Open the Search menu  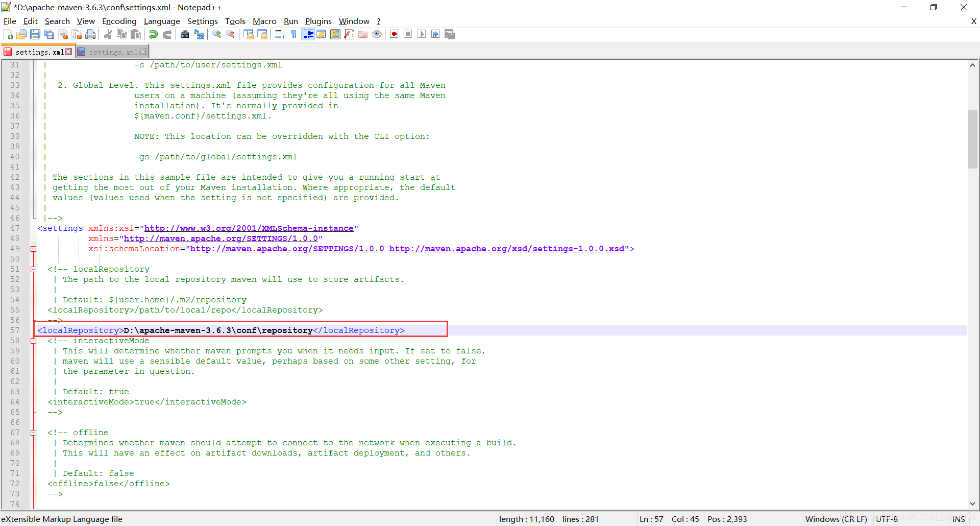pyautogui.click(x=57, y=21)
